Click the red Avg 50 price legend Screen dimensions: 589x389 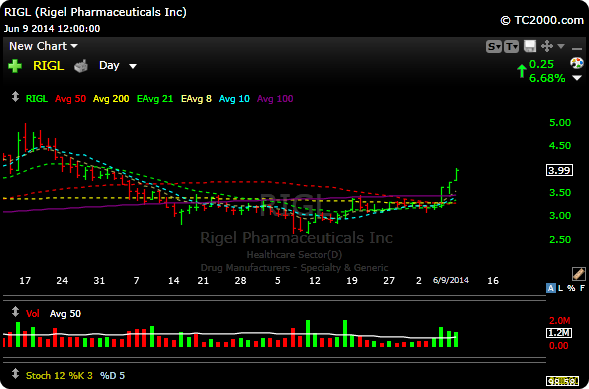click(70, 99)
